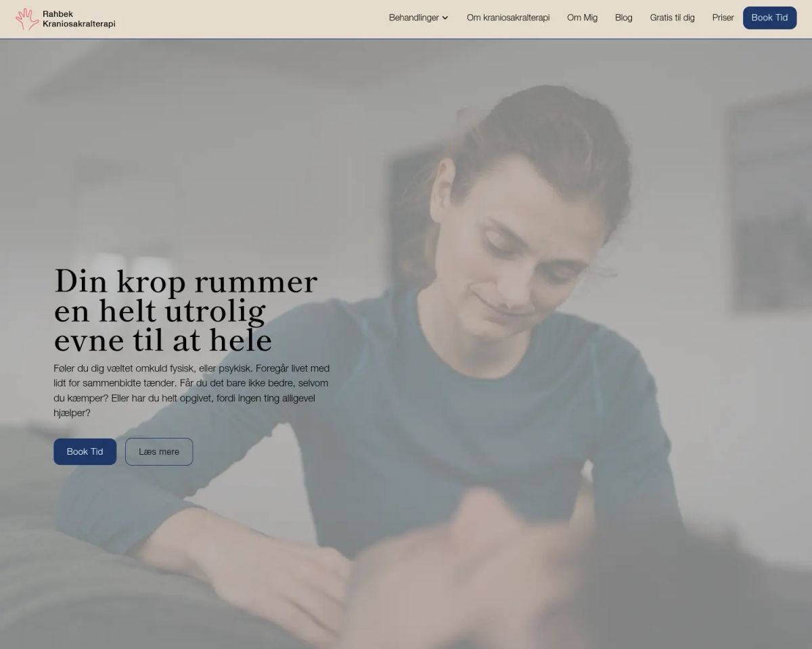This screenshot has height=649, width=812.
Task: Open the Rahbek Kraniosakralterapi home link text
Action: pos(78,19)
